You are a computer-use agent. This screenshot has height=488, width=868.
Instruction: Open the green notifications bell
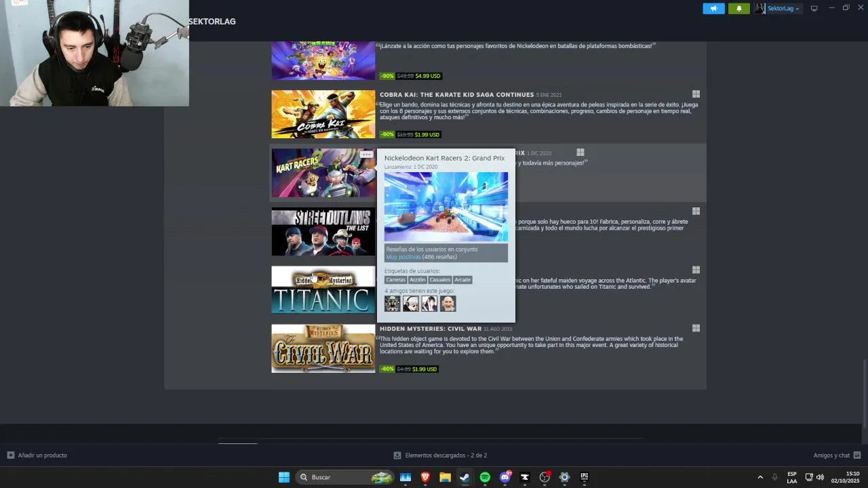[x=739, y=8]
